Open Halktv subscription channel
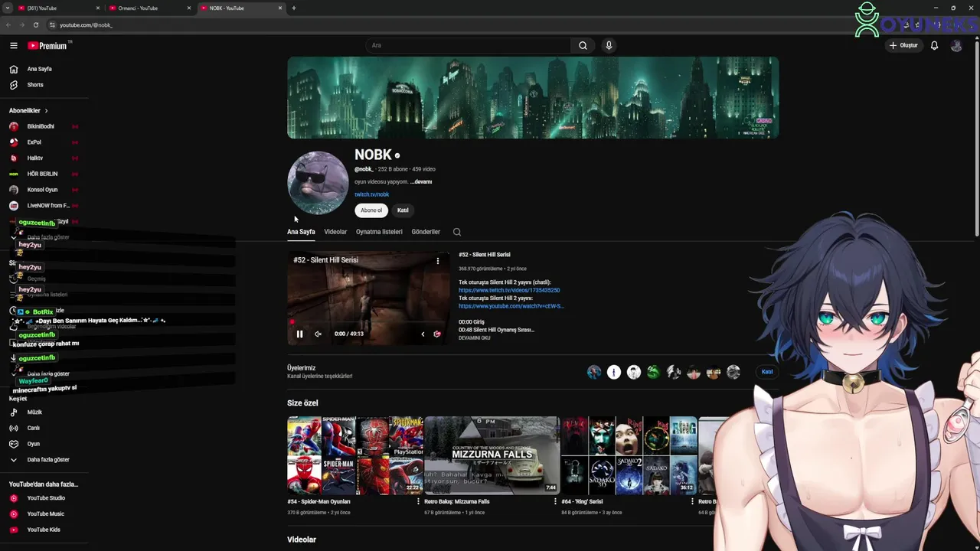 click(35, 158)
